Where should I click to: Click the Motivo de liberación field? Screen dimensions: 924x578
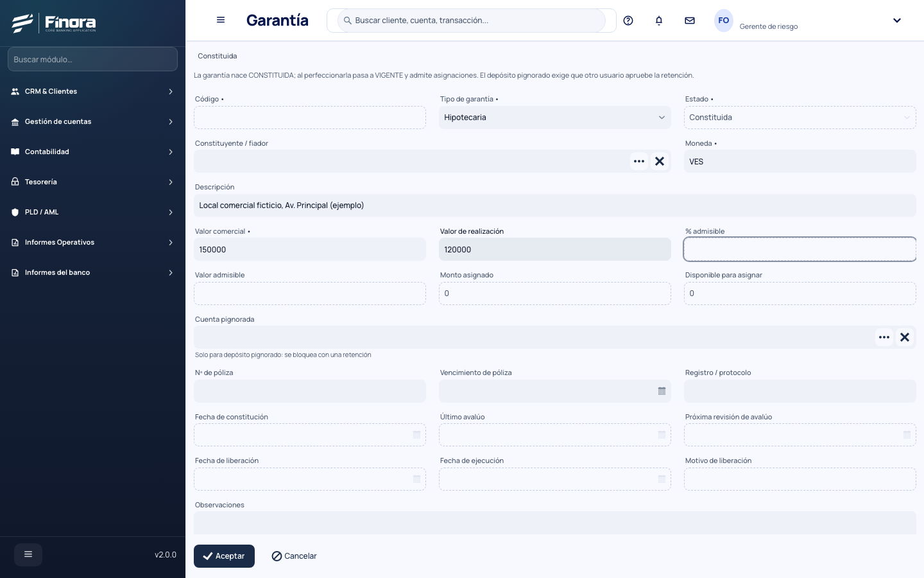point(800,479)
